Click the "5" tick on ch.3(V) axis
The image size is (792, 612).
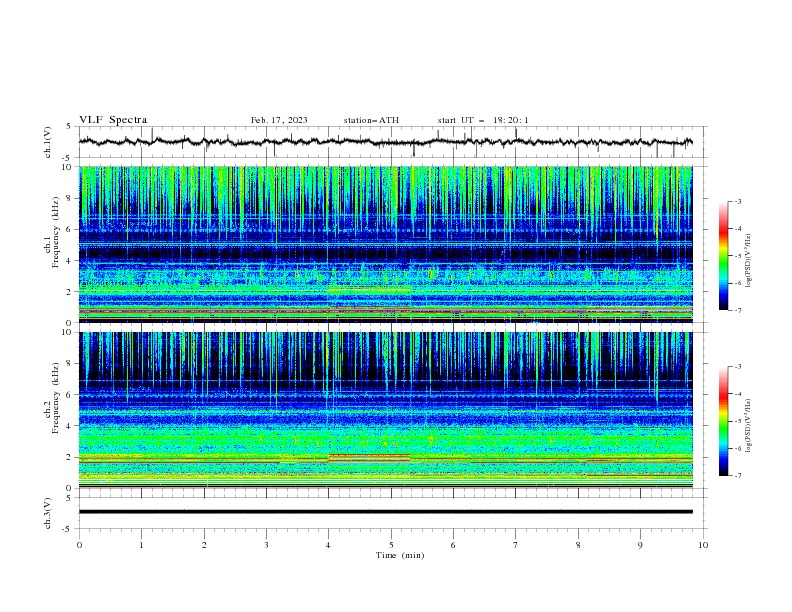pyautogui.click(x=69, y=497)
